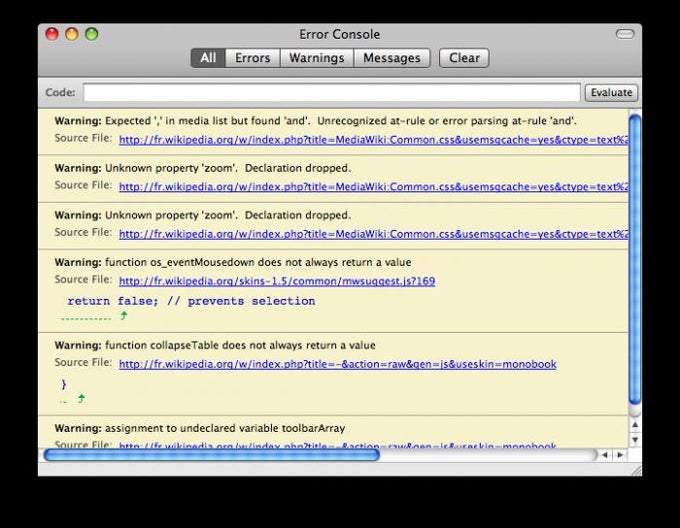
Task: Click the Error Console title text
Action: point(340,34)
